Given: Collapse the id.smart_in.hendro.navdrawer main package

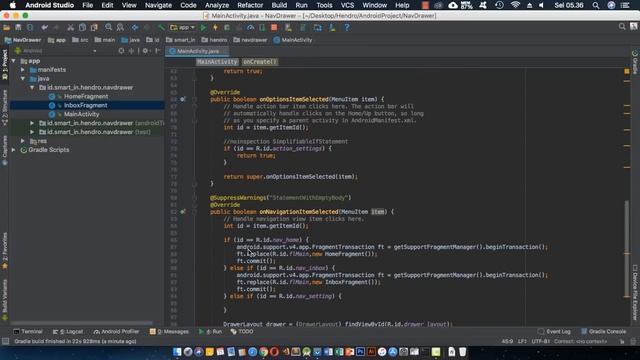Looking at the screenshot, I should click(32, 87).
